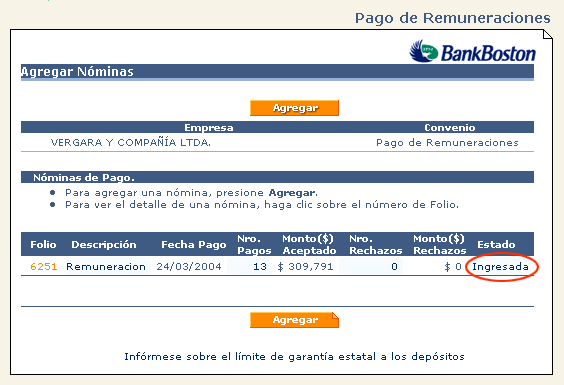Click the top Agregar button
This screenshot has height=385, width=564.
294,108
